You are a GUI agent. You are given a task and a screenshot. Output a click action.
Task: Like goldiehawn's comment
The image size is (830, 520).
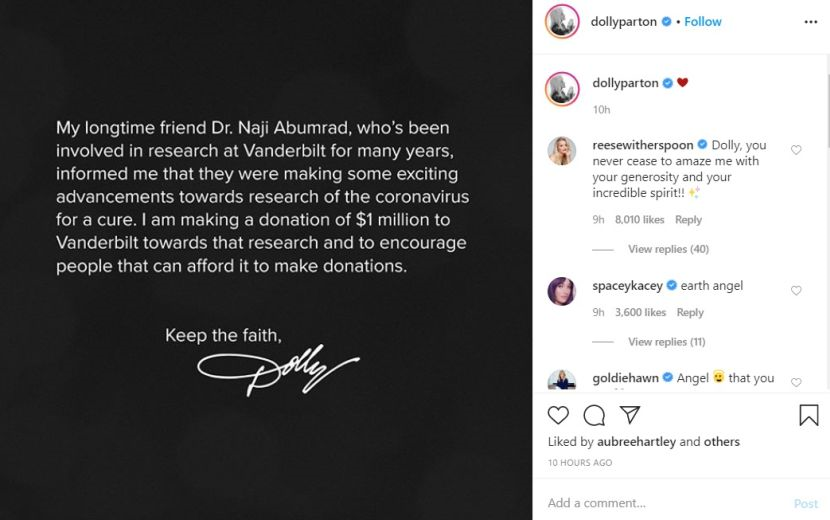pyautogui.click(x=796, y=383)
